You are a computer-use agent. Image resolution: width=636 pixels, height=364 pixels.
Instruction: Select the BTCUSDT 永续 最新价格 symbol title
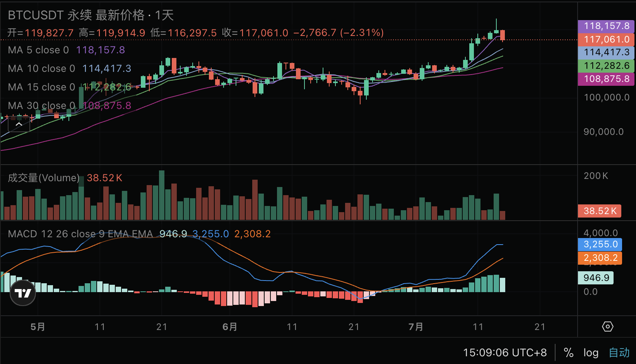click(x=76, y=15)
